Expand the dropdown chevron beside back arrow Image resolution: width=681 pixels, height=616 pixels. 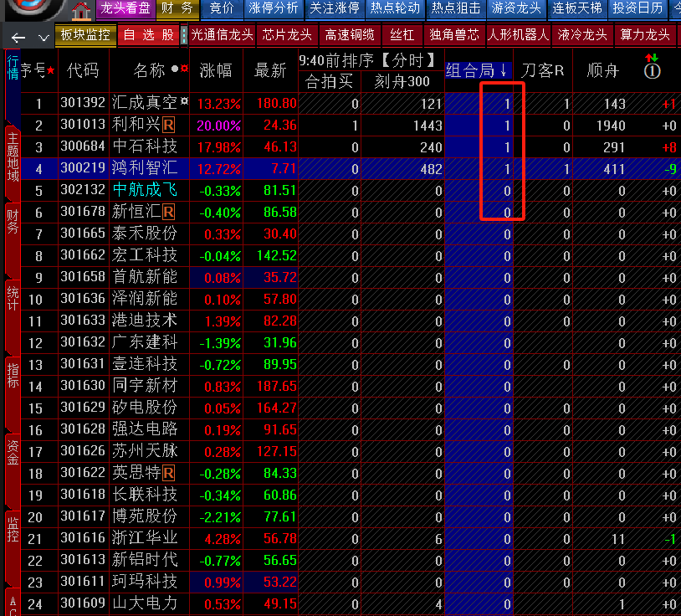(x=43, y=38)
